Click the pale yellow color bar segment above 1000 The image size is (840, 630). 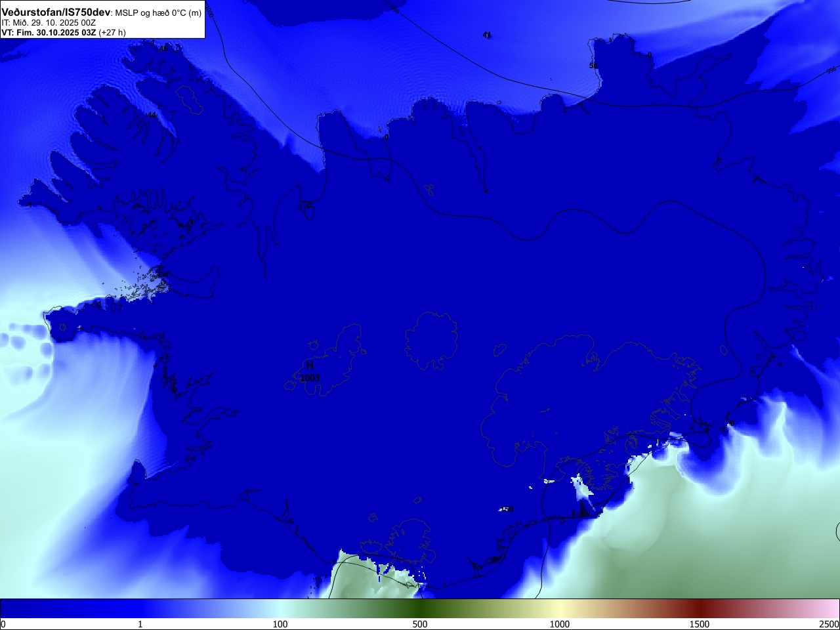click(x=560, y=608)
